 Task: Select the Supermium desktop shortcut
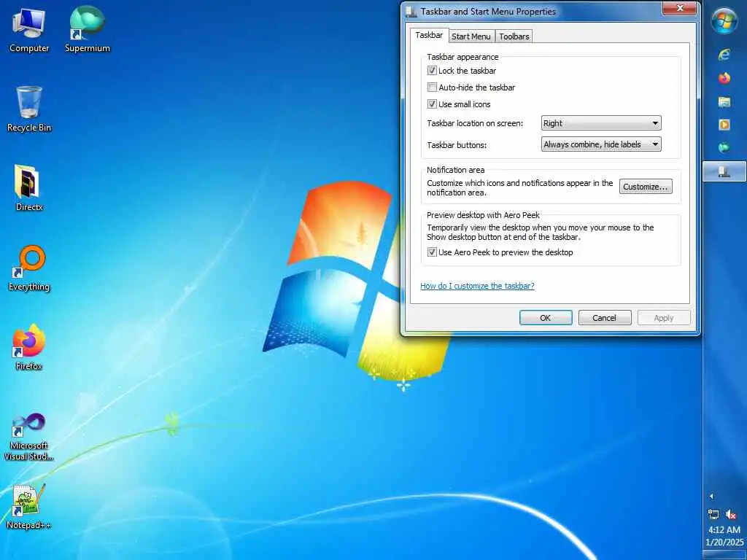coord(88,29)
